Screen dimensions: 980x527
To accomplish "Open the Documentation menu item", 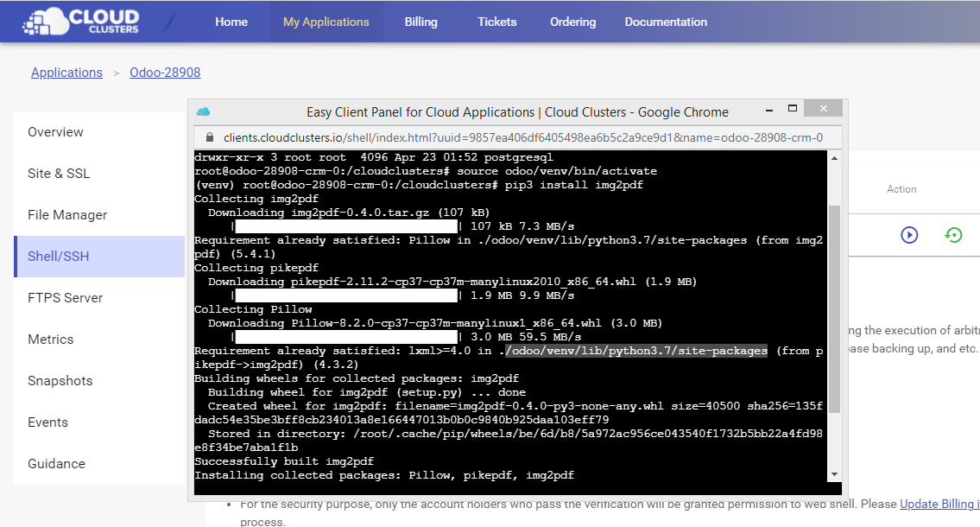I will (666, 22).
